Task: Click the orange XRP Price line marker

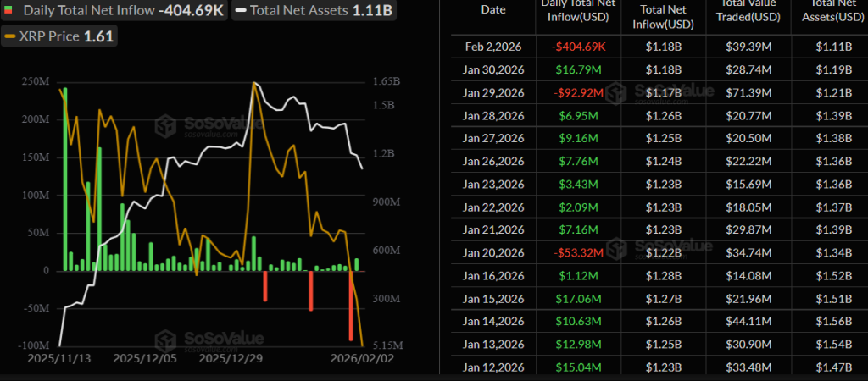Action: (9, 36)
